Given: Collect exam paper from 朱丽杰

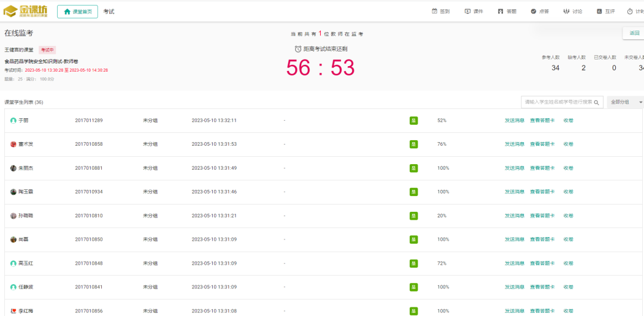Looking at the screenshot, I should coord(568,168).
